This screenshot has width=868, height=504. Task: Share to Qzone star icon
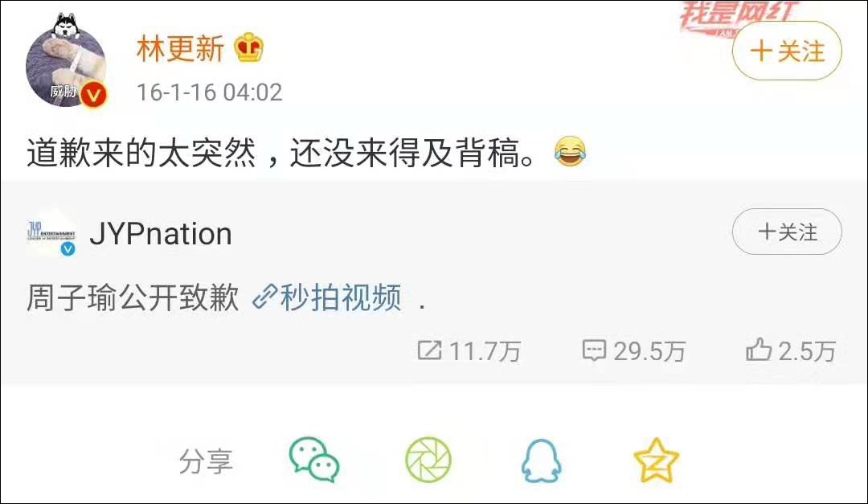point(656,461)
